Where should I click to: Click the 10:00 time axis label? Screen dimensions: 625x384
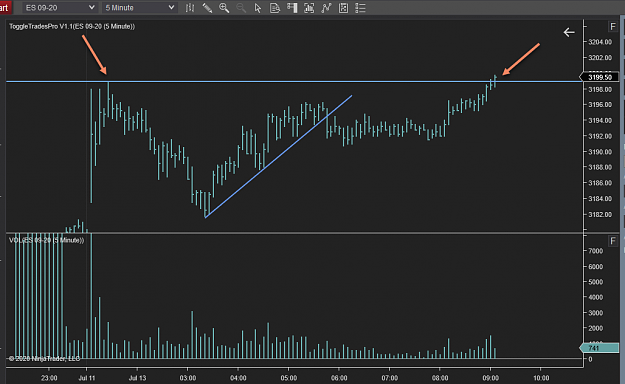coord(541,378)
